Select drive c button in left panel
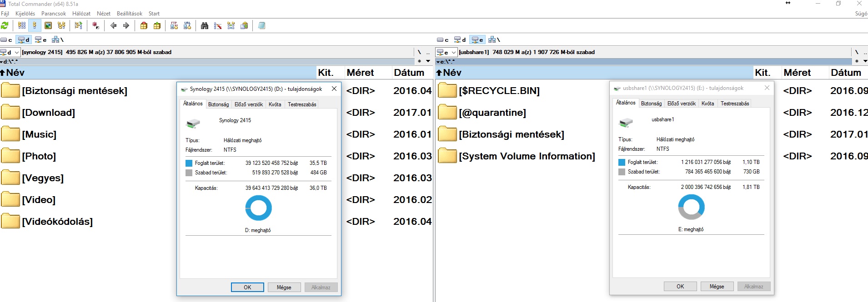 [x=7, y=40]
